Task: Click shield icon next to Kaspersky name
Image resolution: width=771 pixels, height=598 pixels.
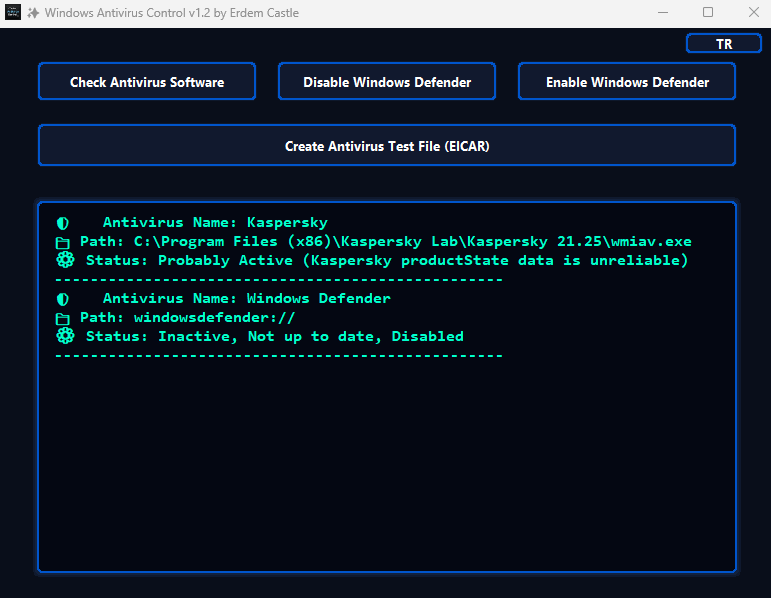Action: point(62,223)
